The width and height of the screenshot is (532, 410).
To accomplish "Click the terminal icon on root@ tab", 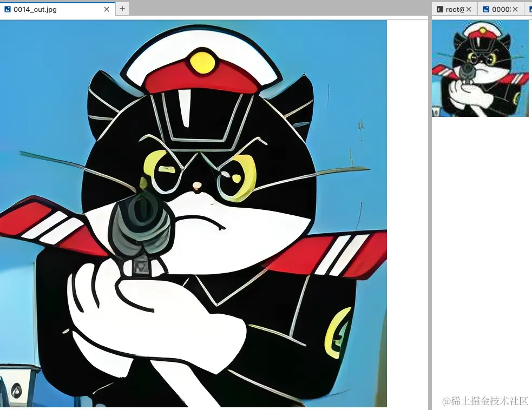I will pos(439,9).
